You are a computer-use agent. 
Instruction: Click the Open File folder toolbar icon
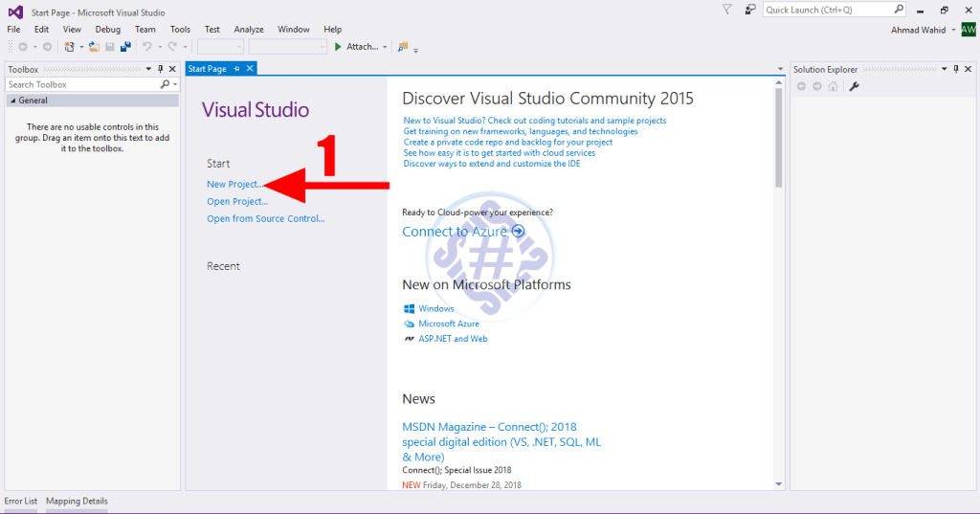(x=94, y=46)
